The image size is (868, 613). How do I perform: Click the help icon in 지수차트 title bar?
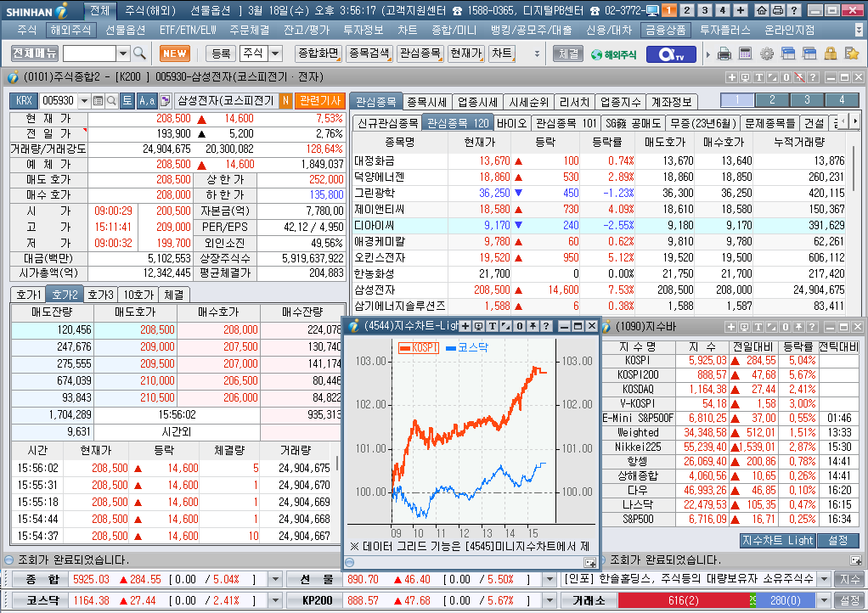(x=546, y=326)
